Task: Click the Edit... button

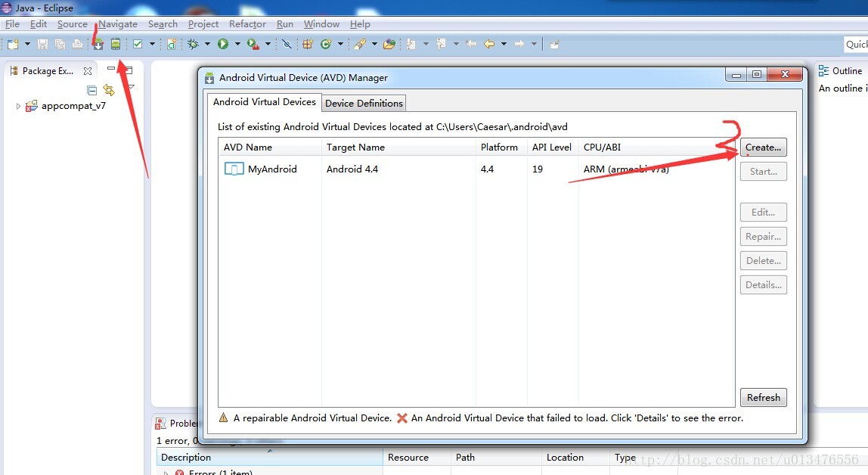Action: click(x=764, y=212)
